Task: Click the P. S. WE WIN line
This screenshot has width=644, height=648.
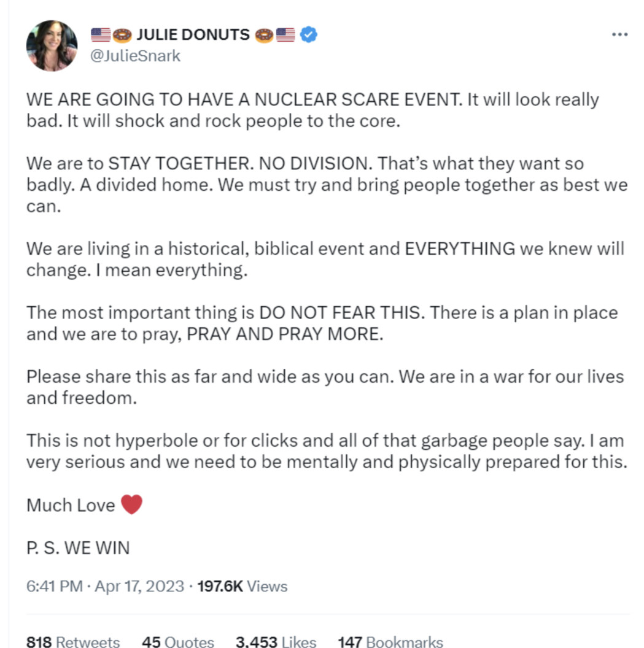Action: [78, 547]
